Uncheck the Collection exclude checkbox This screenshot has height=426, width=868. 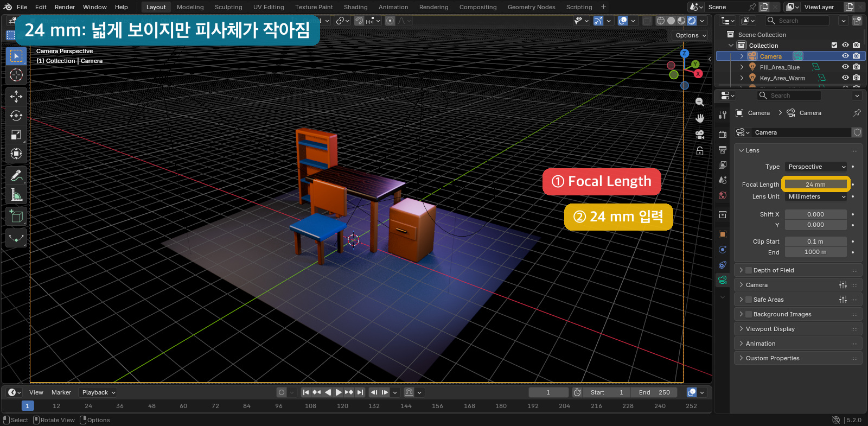click(834, 46)
